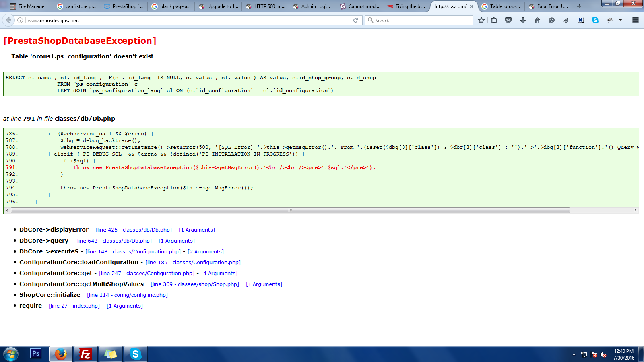This screenshot has height=362, width=644.
Task: Switch to the 'PrestaShop 1...' tab
Action: point(124,6)
